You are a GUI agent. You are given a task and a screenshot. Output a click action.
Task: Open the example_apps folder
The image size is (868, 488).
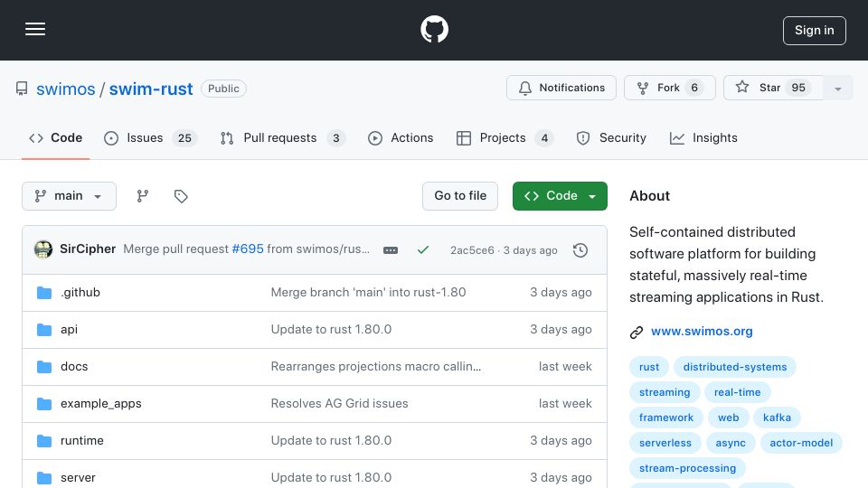100,403
